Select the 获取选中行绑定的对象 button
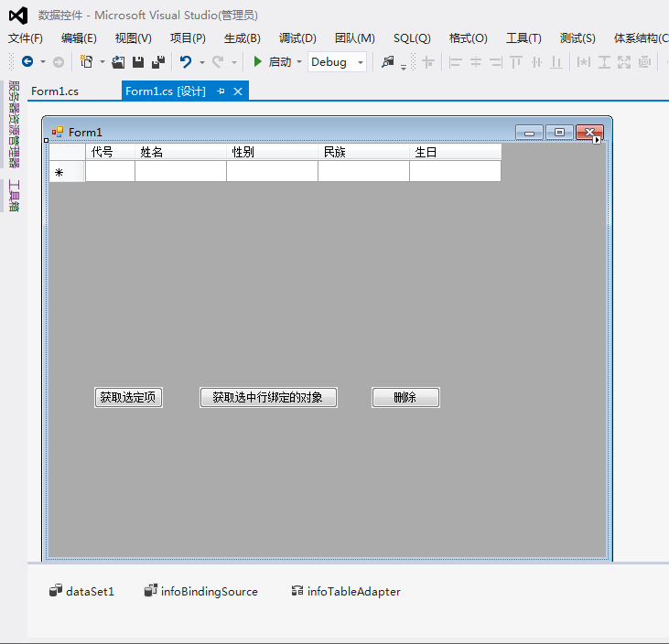 click(x=268, y=398)
